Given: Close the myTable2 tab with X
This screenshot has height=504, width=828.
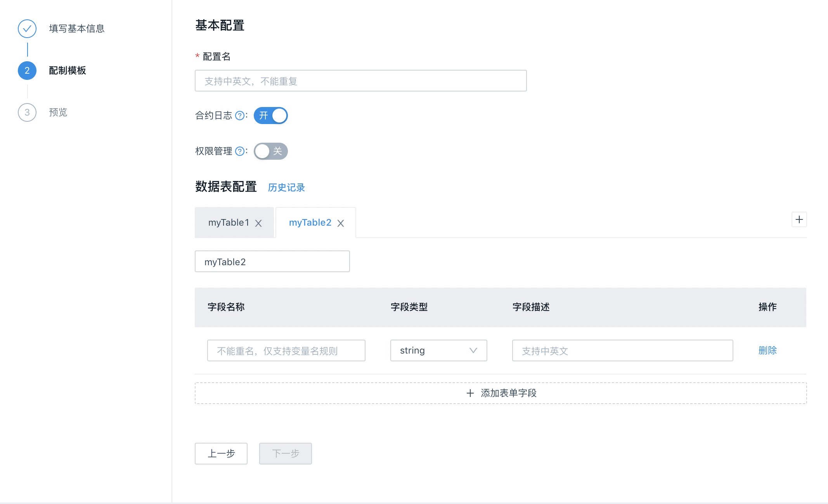Looking at the screenshot, I should tap(341, 223).
